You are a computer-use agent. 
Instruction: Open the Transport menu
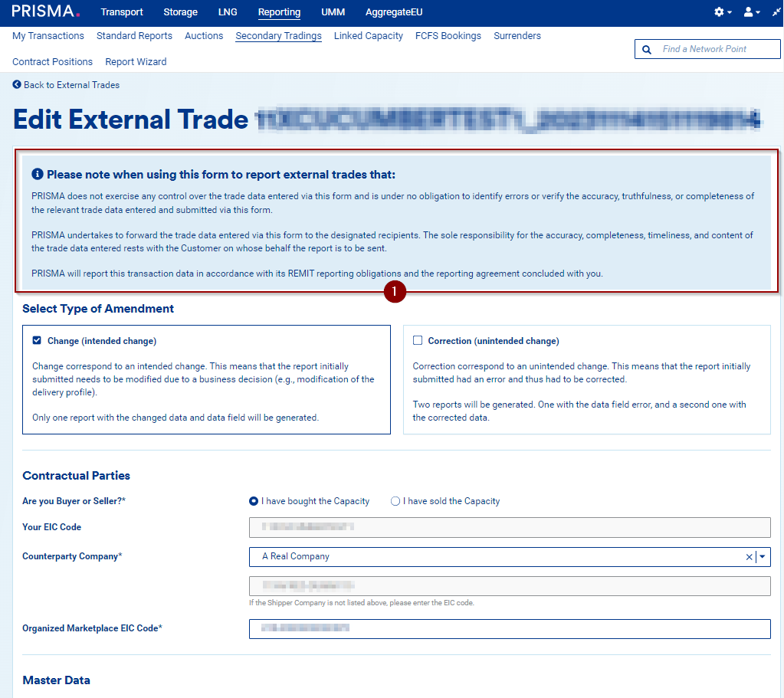(x=122, y=12)
